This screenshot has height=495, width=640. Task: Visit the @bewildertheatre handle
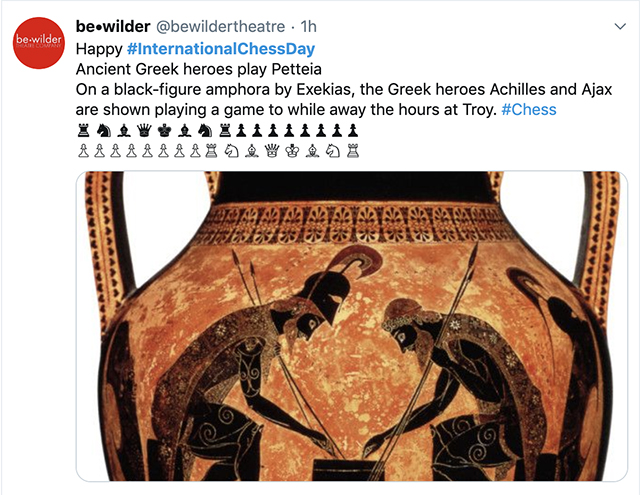tap(221, 27)
